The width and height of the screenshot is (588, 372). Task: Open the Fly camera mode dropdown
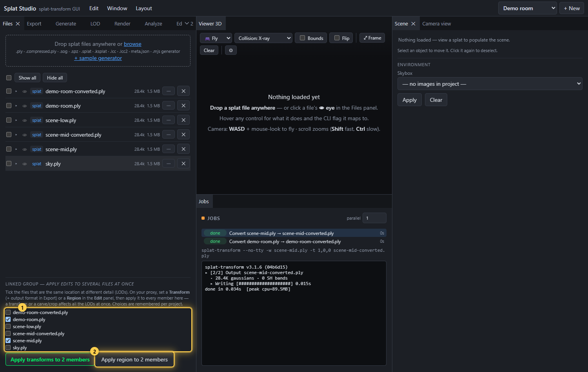pyautogui.click(x=216, y=38)
